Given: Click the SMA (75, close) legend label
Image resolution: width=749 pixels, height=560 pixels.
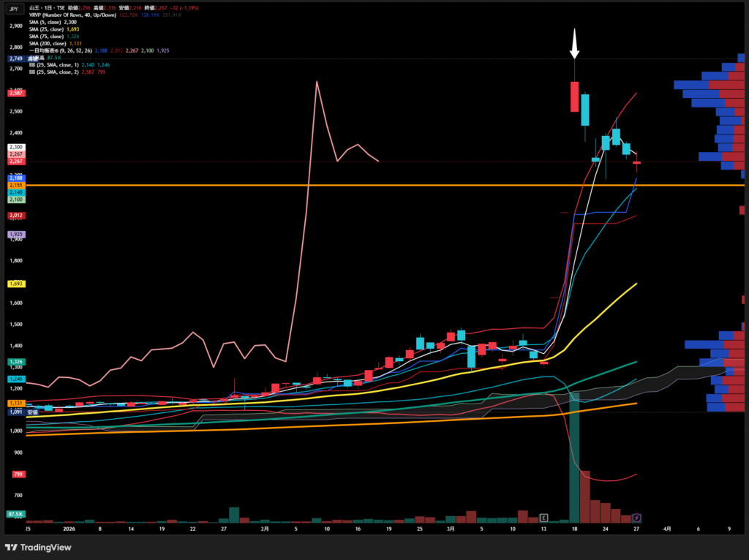Looking at the screenshot, I should coord(48,37).
